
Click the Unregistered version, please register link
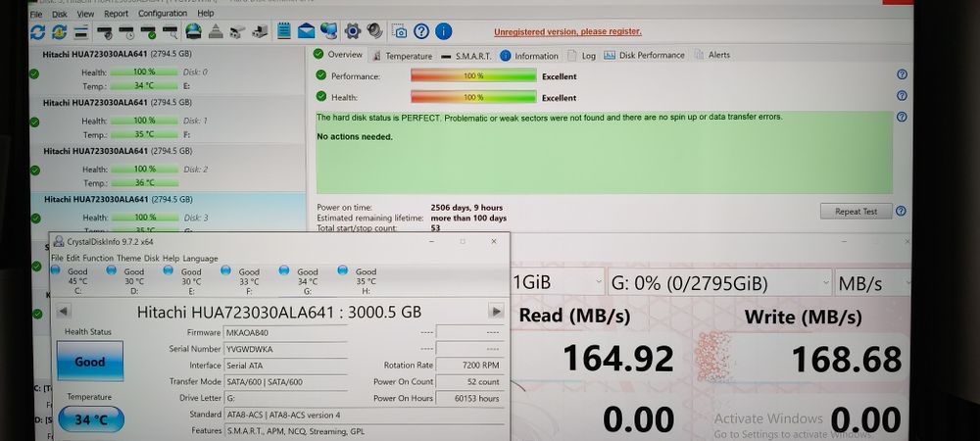tap(567, 32)
